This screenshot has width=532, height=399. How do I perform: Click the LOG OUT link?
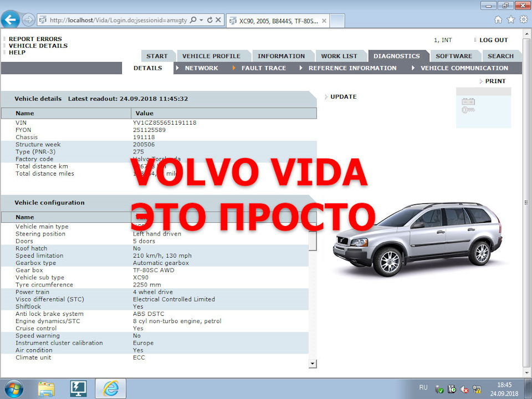[x=492, y=39]
